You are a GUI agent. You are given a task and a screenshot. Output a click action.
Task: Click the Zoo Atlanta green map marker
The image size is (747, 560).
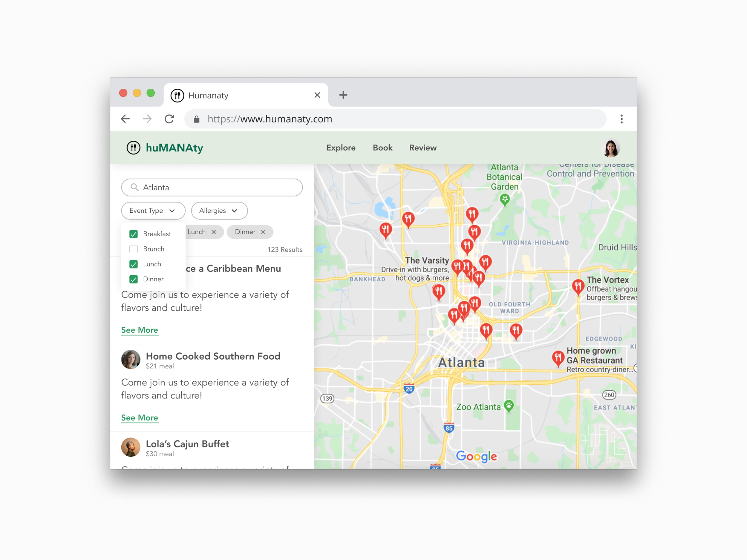509,405
